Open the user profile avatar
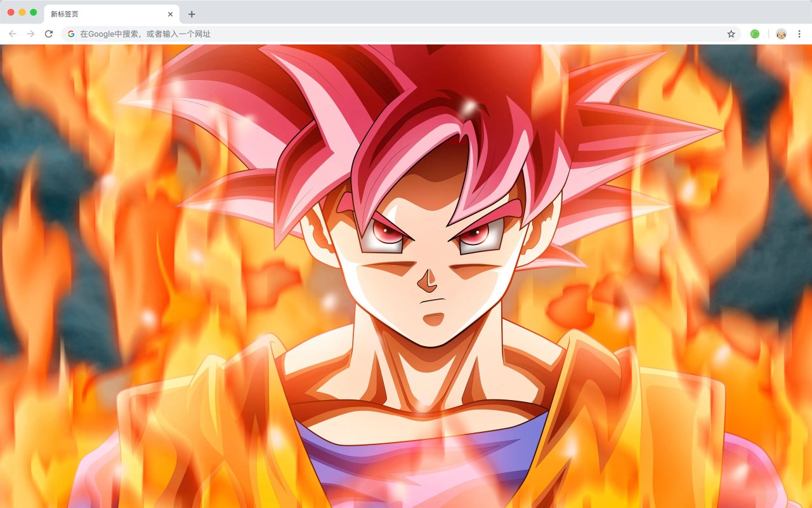The width and height of the screenshot is (812, 508). pyautogui.click(x=781, y=34)
